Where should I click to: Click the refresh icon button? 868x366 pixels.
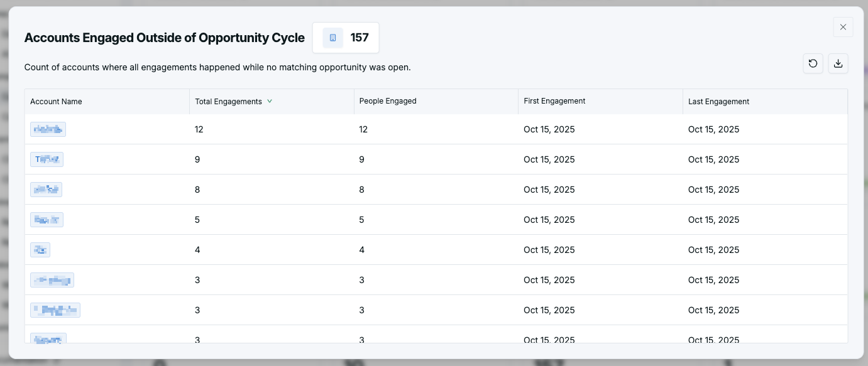[x=813, y=63]
